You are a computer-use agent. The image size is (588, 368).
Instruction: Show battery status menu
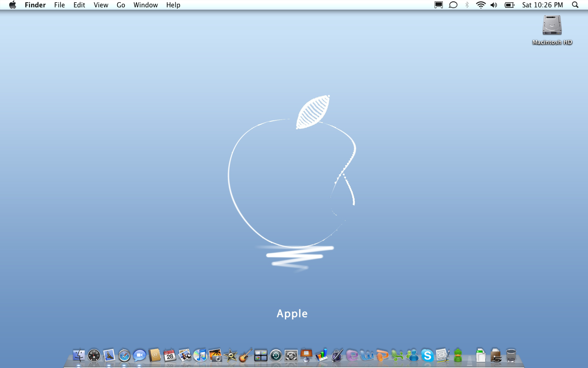pos(509,5)
